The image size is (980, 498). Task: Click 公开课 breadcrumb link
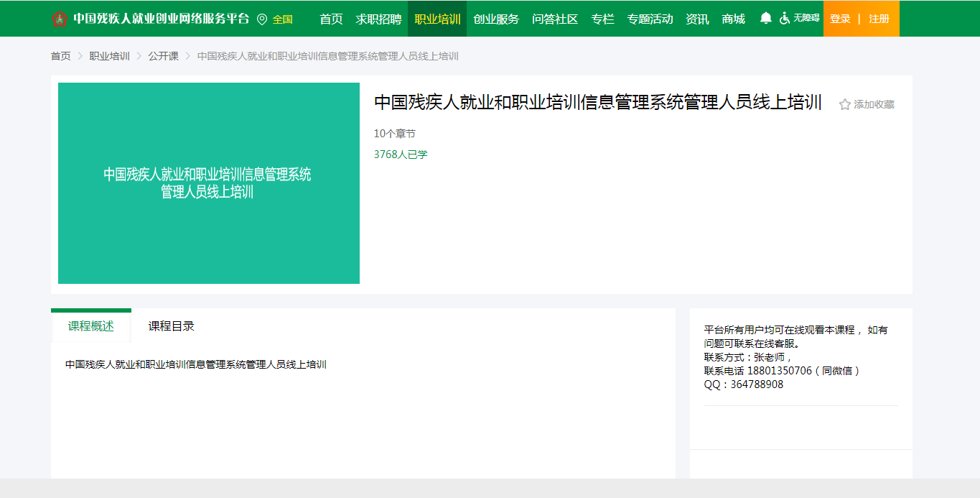pyautogui.click(x=163, y=56)
